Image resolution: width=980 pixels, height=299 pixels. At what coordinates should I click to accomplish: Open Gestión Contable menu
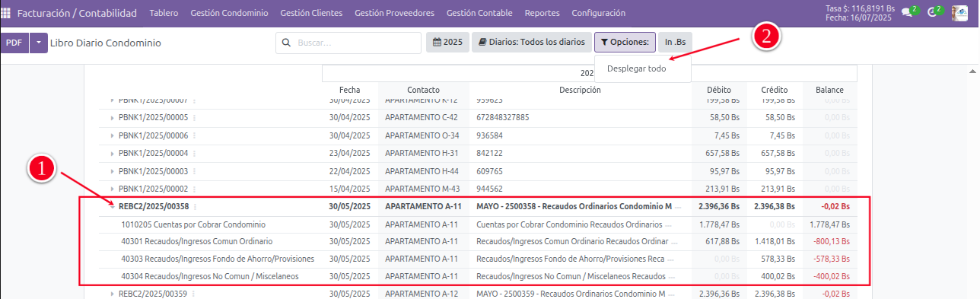pyautogui.click(x=479, y=13)
